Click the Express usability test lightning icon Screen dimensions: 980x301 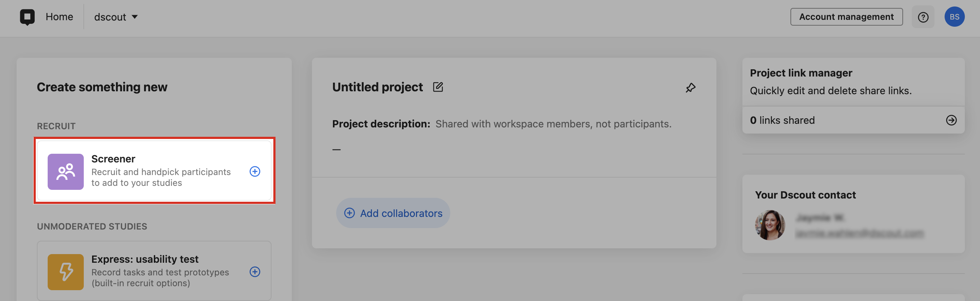tap(65, 272)
